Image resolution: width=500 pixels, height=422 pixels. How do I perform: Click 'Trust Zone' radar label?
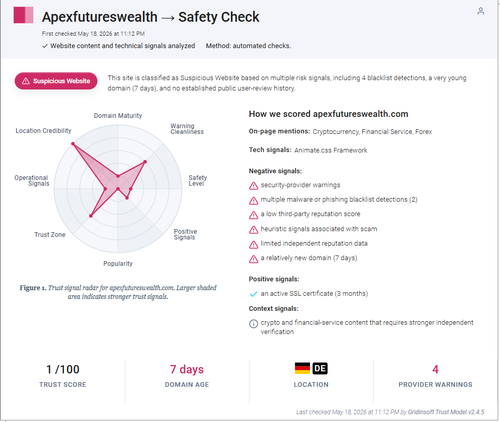pos(50,235)
